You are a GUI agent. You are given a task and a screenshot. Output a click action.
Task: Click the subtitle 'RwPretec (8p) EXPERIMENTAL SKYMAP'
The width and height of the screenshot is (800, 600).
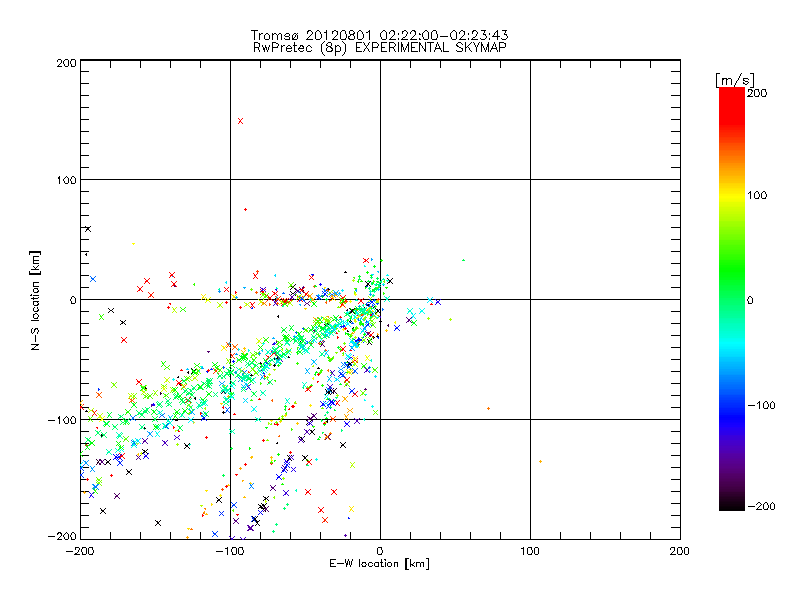pos(380,48)
